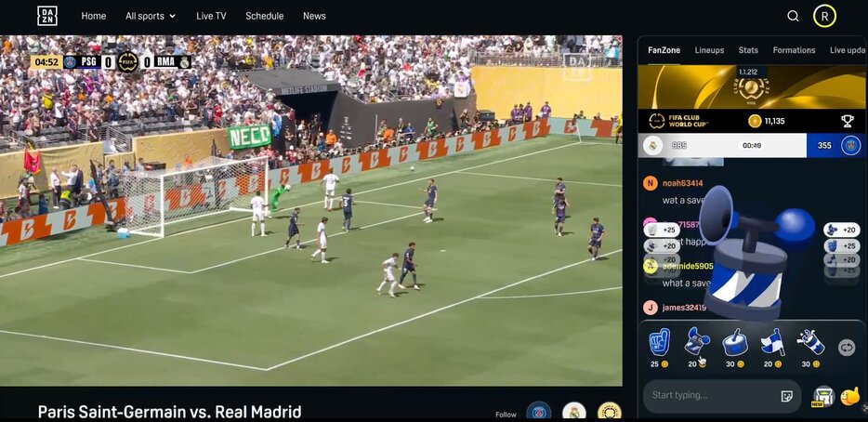Screen dimensions: 868x422
Task: Expand the All sports dropdown
Action: click(x=151, y=16)
